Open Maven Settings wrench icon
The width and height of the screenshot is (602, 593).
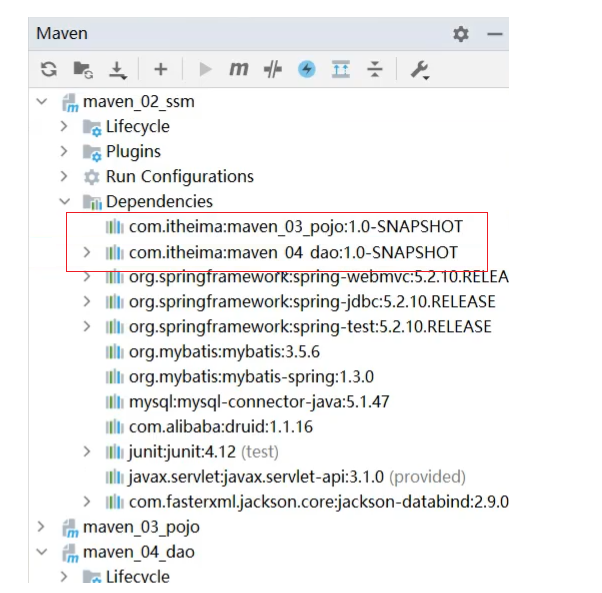tap(420, 69)
